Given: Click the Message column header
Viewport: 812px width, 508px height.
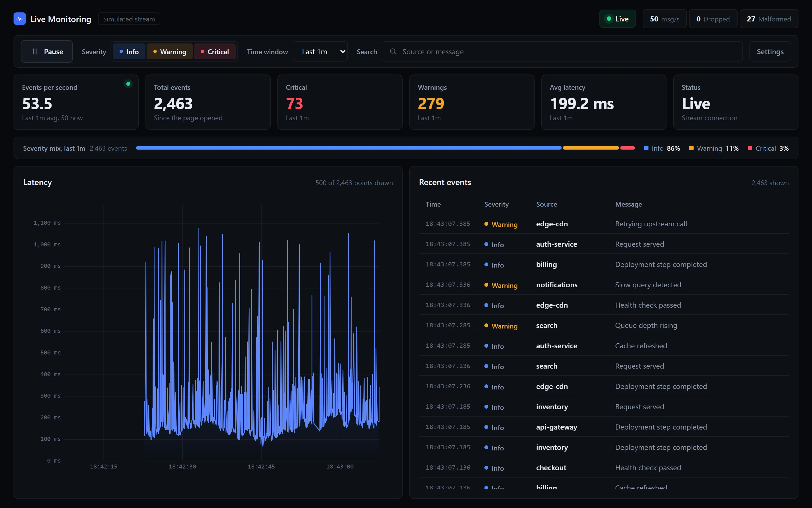Looking at the screenshot, I should [x=628, y=204].
